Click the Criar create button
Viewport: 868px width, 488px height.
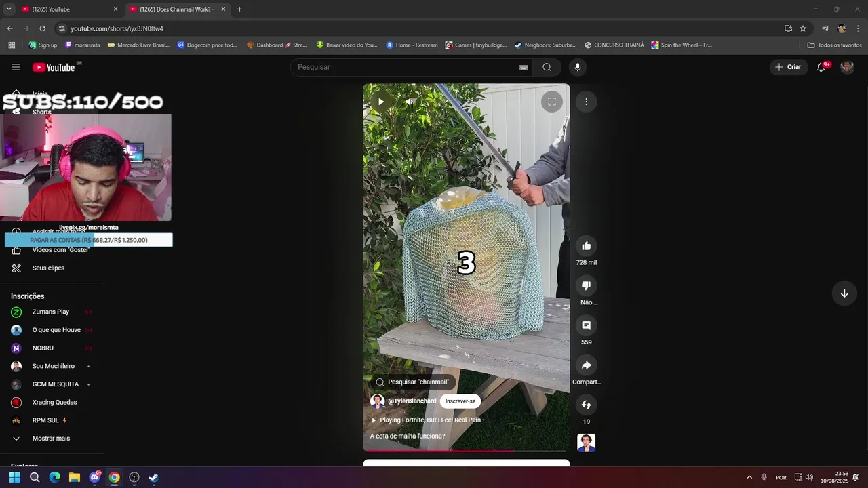click(788, 67)
